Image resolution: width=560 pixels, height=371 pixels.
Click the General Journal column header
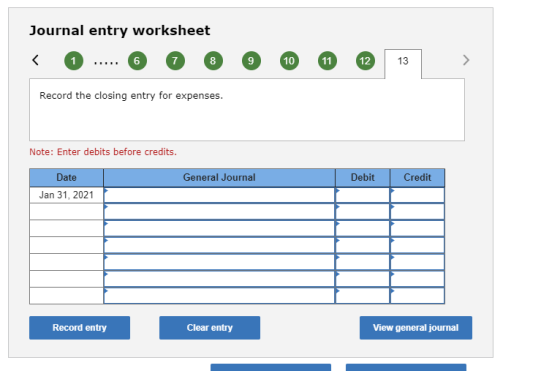pos(219,177)
